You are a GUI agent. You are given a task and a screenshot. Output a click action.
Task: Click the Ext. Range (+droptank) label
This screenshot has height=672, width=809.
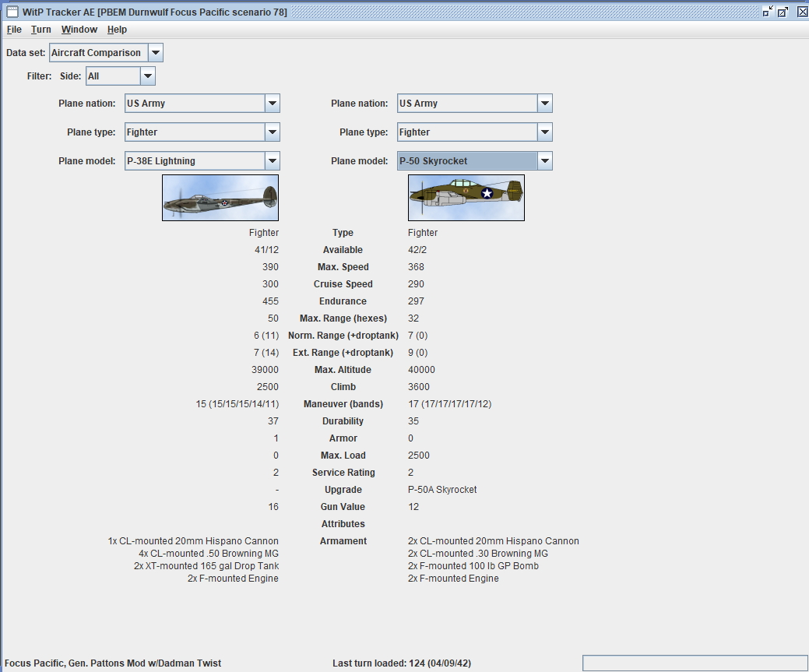click(343, 353)
